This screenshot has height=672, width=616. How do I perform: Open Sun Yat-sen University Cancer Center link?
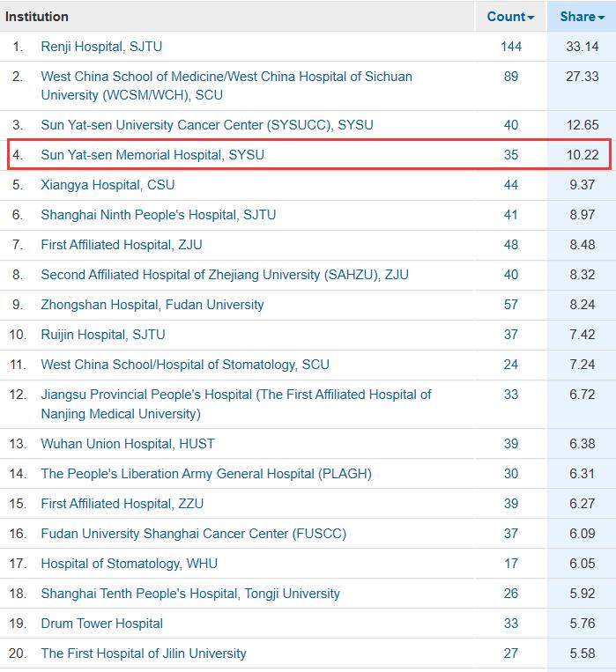[206, 125]
